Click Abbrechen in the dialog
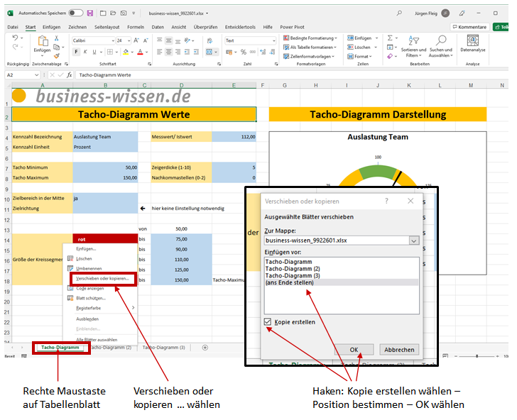 399,350
